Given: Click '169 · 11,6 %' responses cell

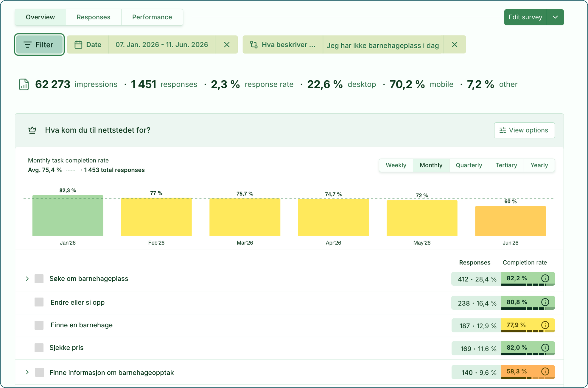Looking at the screenshot, I should coord(477,348).
